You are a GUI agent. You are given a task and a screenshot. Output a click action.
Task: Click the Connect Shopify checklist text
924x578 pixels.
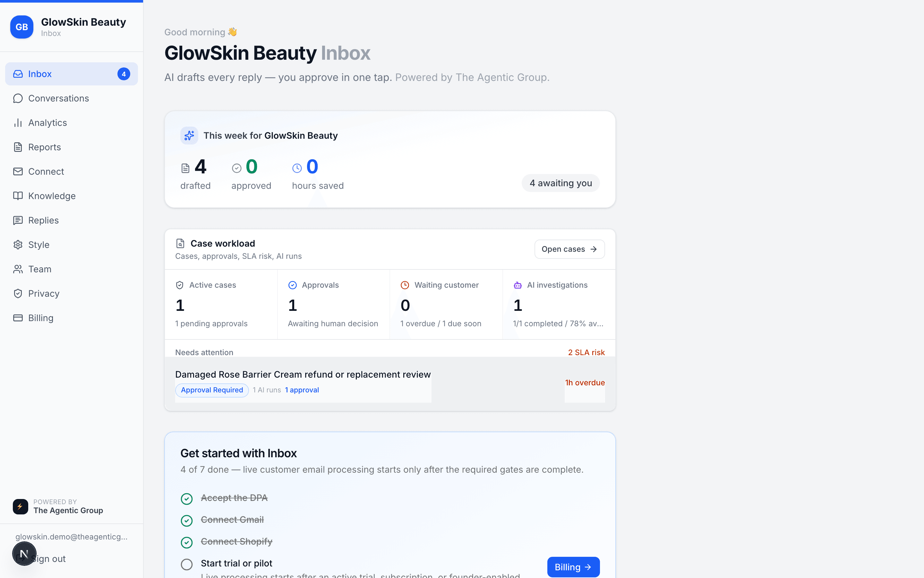(x=236, y=542)
